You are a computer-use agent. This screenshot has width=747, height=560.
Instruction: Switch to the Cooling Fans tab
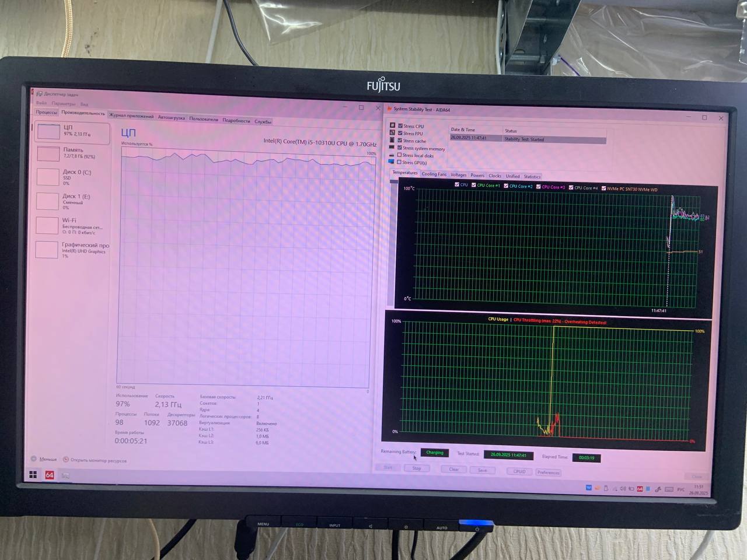pos(434,174)
